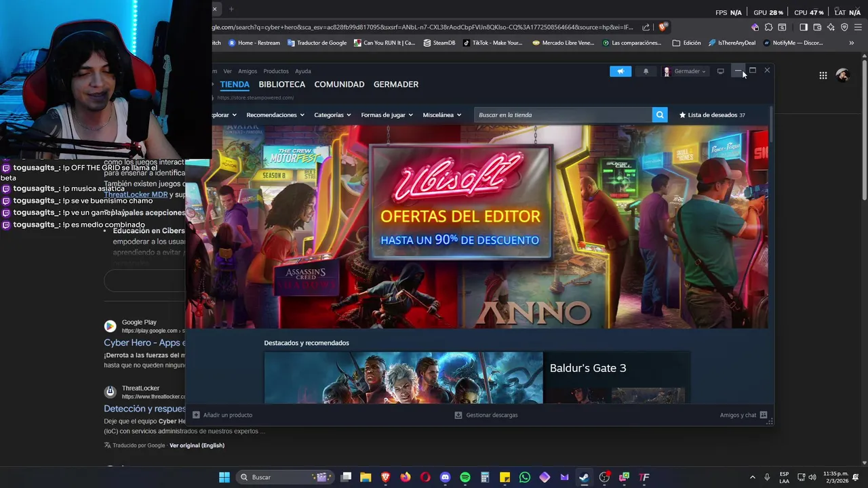Click the Ubisoft Ofertas del Editor banner
The width and height of the screenshot is (868, 488).
tap(477, 226)
